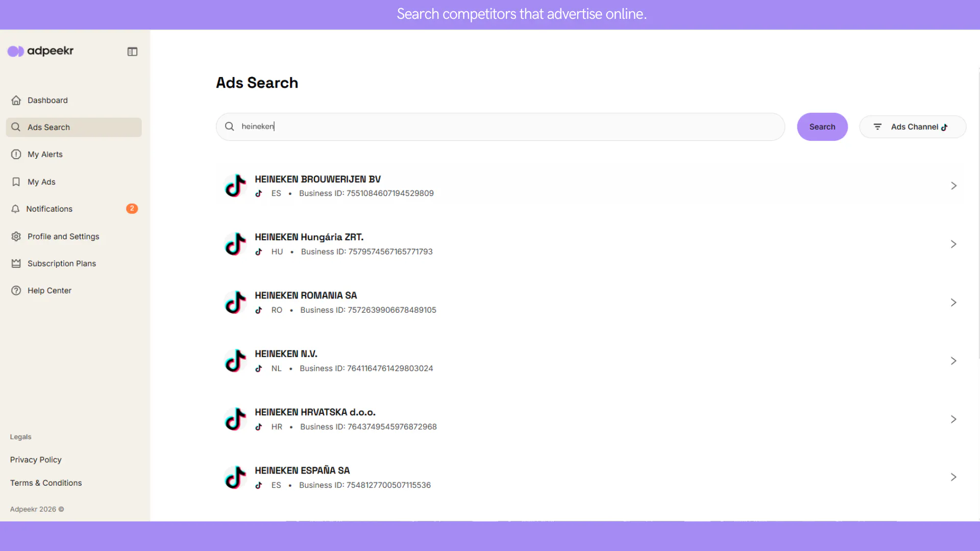The height and width of the screenshot is (551, 980).
Task: Click the HEINEKEN ESPAÑA SA name
Action: point(302,471)
